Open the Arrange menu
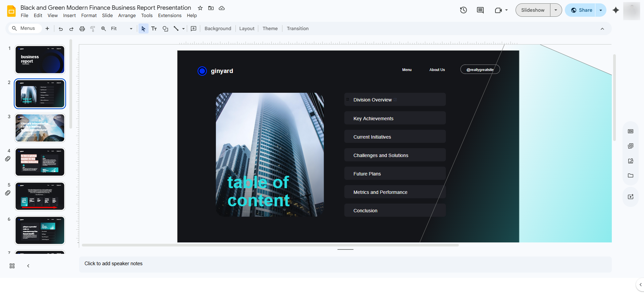The height and width of the screenshot is (294, 644). pyautogui.click(x=127, y=15)
